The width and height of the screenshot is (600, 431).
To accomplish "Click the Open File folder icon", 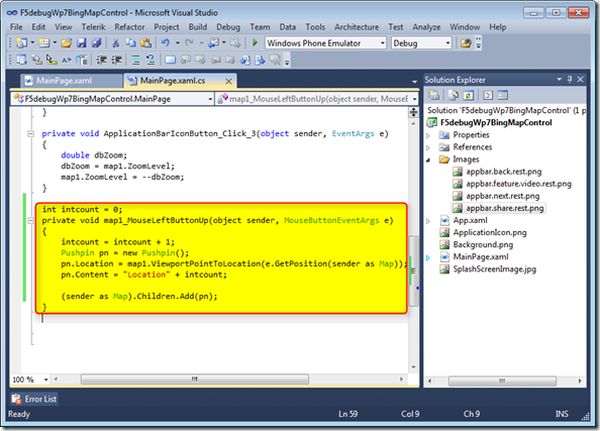I will (x=67, y=43).
